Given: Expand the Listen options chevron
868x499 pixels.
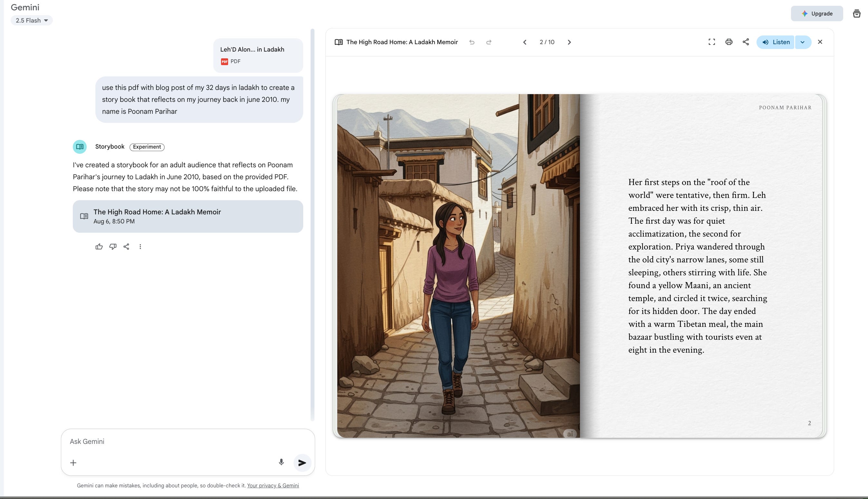Looking at the screenshot, I should tap(803, 42).
